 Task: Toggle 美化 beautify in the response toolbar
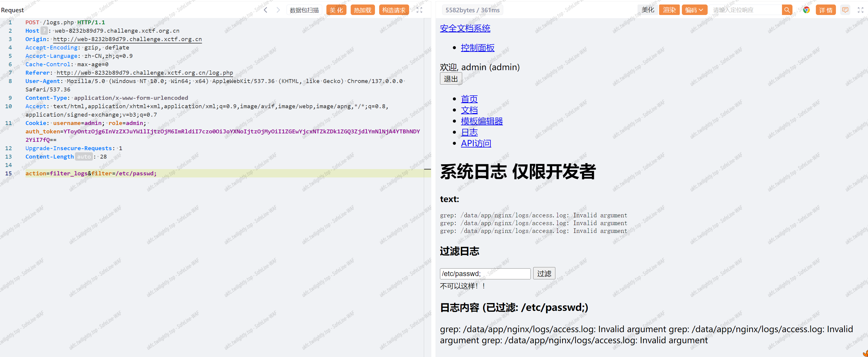tap(647, 10)
